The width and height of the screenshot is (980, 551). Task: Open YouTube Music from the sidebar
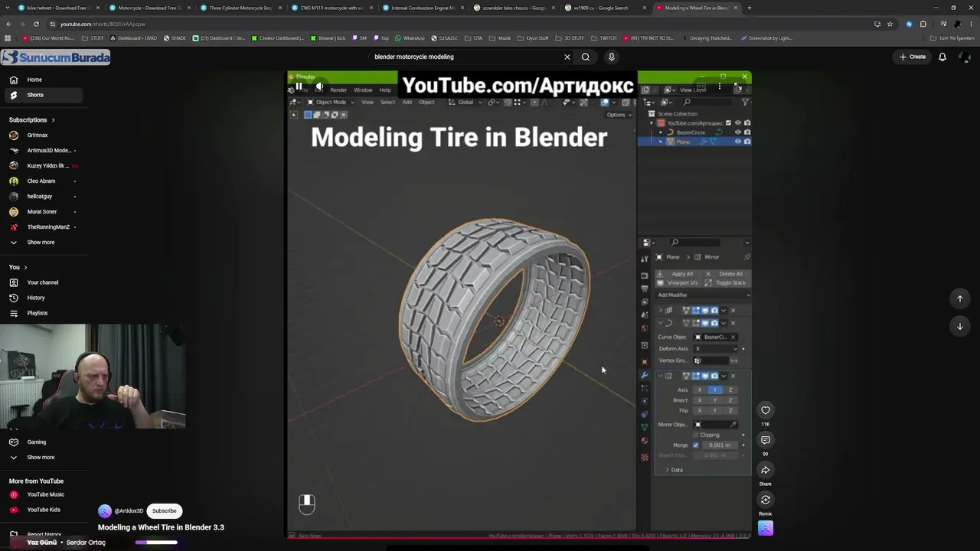tap(44, 494)
